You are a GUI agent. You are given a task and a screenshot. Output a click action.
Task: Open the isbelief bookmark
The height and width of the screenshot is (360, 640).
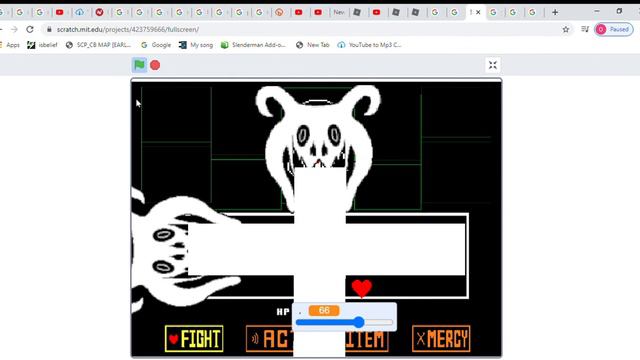(x=42, y=45)
